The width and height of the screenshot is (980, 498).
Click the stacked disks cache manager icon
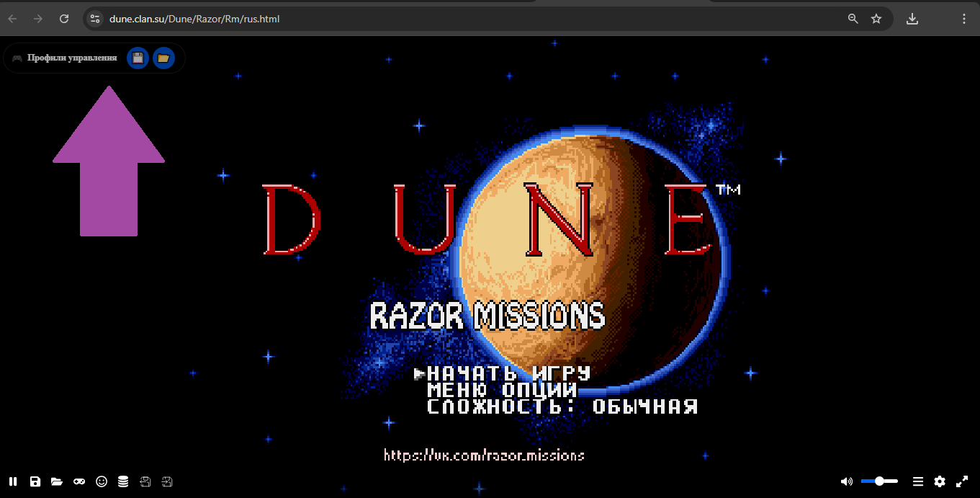coord(123,481)
